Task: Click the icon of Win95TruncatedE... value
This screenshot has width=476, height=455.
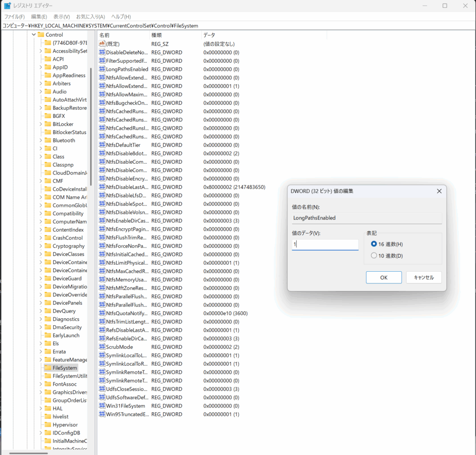Action: pos(102,414)
